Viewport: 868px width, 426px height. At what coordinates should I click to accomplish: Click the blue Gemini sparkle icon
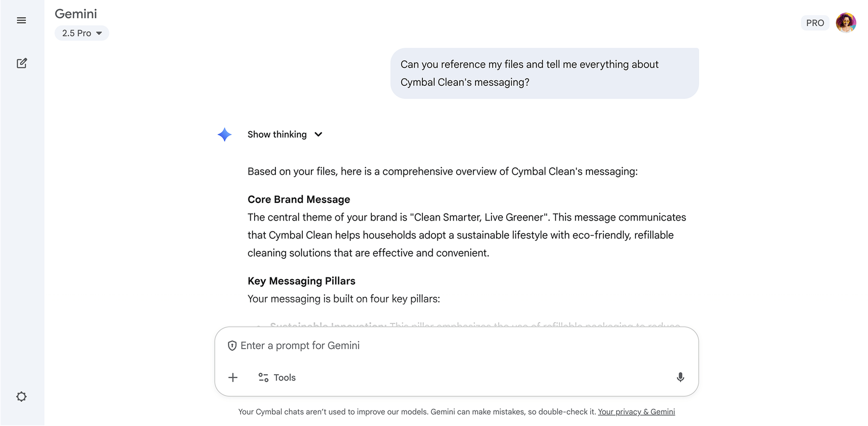click(x=225, y=134)
